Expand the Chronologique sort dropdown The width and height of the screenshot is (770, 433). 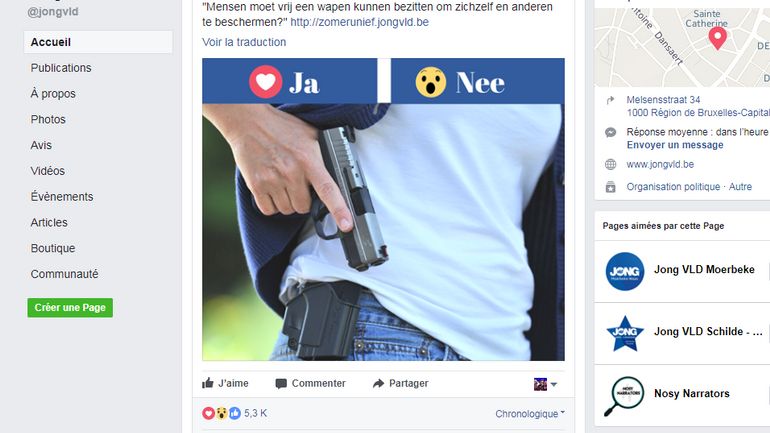[x=530, y=414]
